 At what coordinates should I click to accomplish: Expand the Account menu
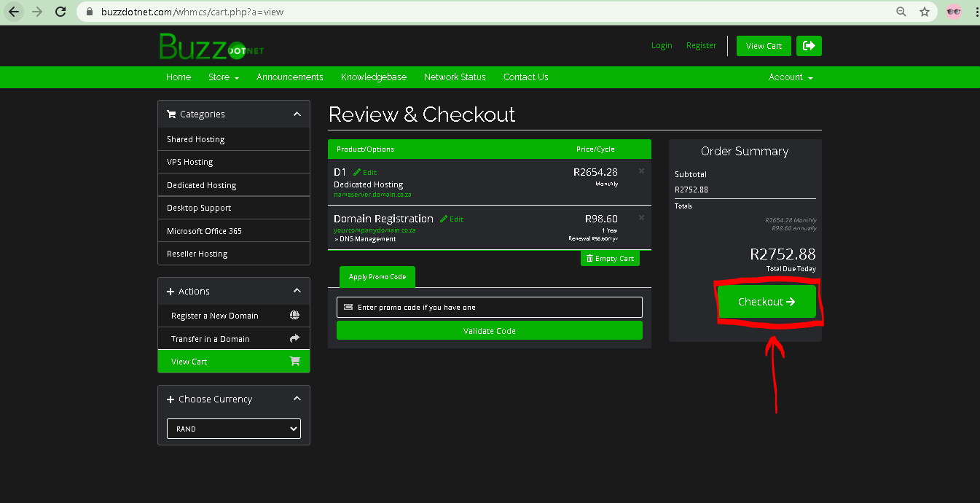click(791, 77)
